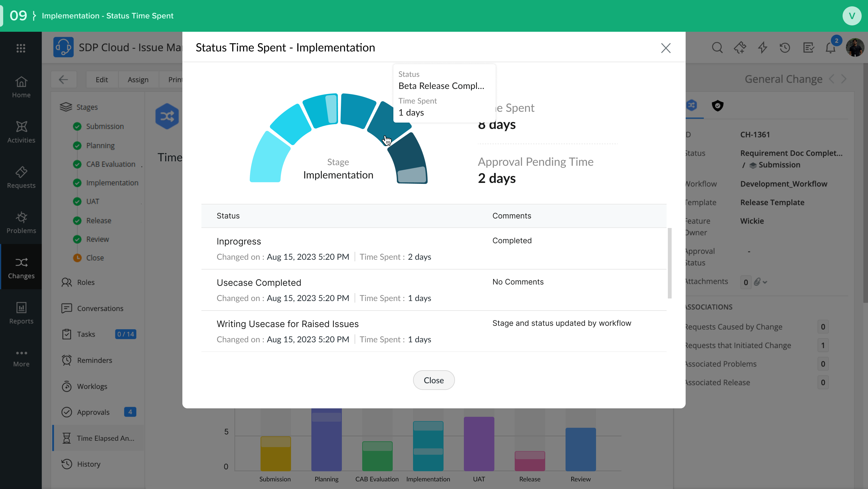Click Requests that Initiated Change count 1
The image size is (868, 489).
pyautogui.click(x=823, y=345)
